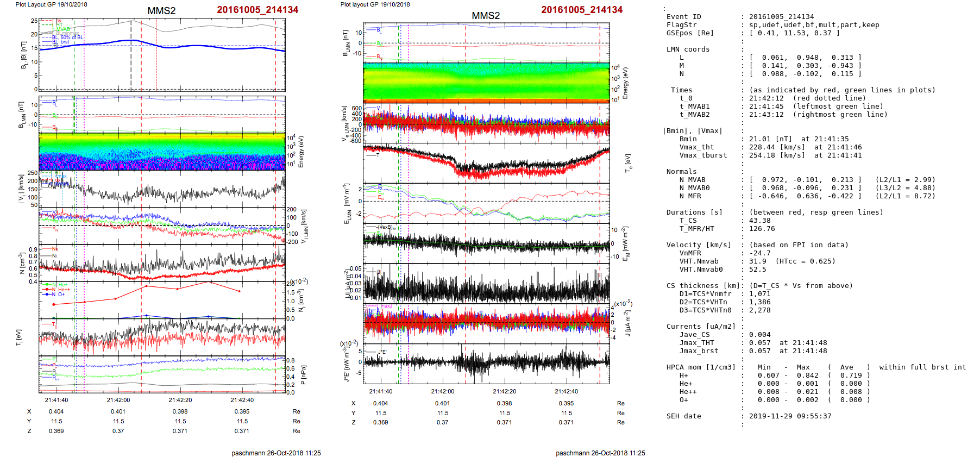Click the ion energy spectrogram in the left plot

click(162, 151)
